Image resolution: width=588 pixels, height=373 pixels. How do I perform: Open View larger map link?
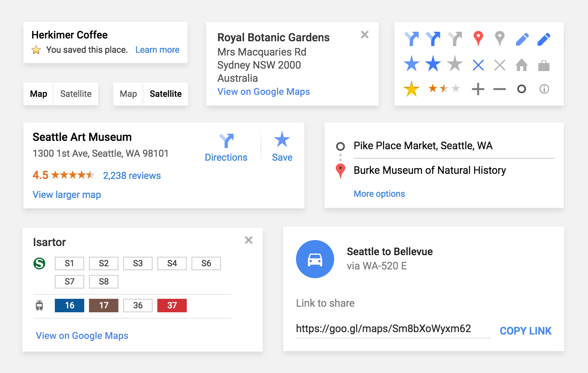click(67, 195)
